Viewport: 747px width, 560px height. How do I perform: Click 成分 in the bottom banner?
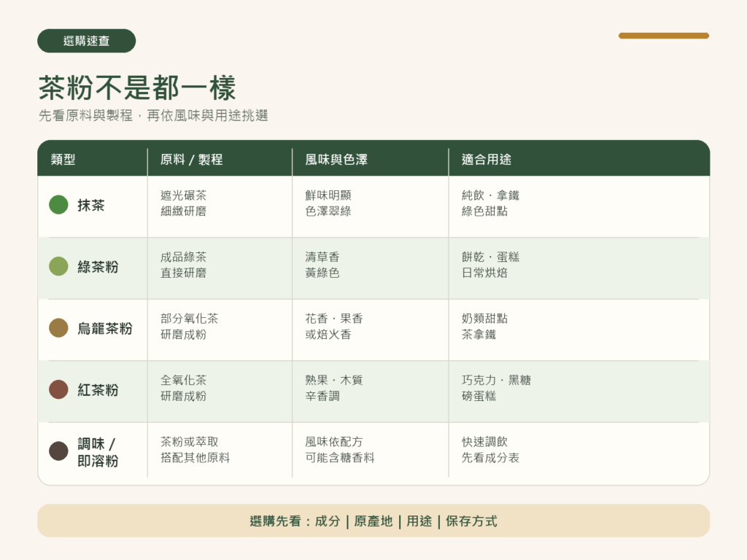[328, 521]
